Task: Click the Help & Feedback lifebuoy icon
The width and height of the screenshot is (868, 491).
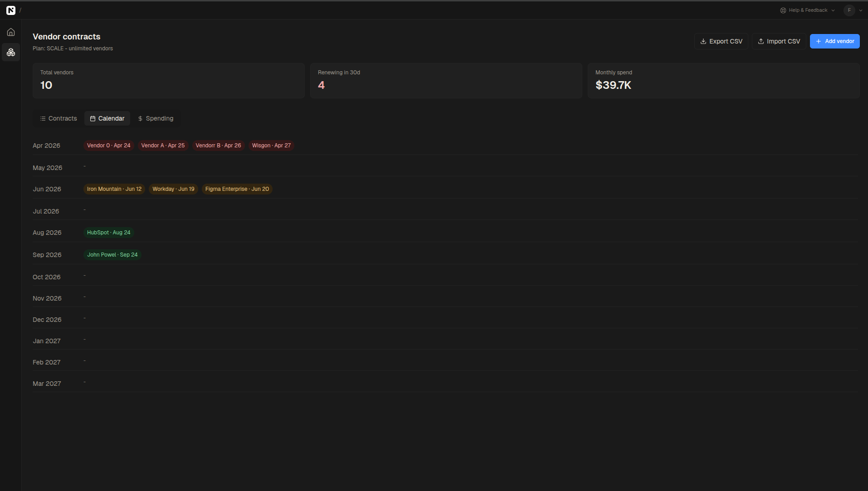Action: [783, 10]
